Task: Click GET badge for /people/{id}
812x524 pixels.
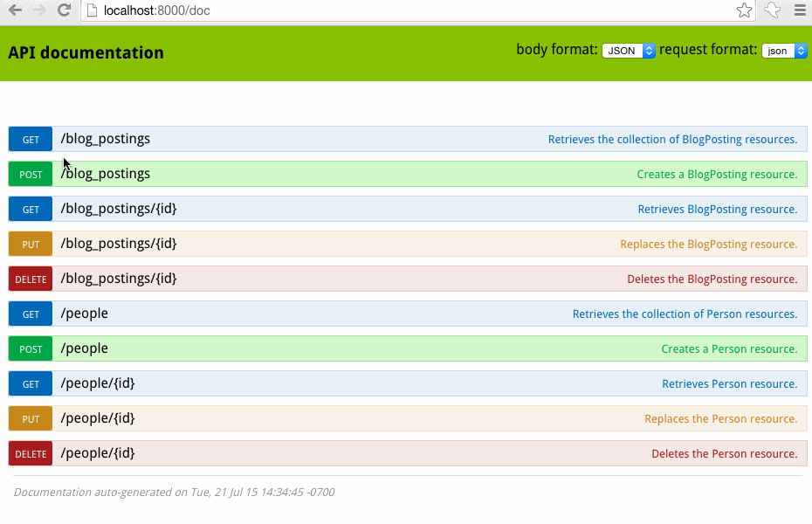Action: (31, 383)
